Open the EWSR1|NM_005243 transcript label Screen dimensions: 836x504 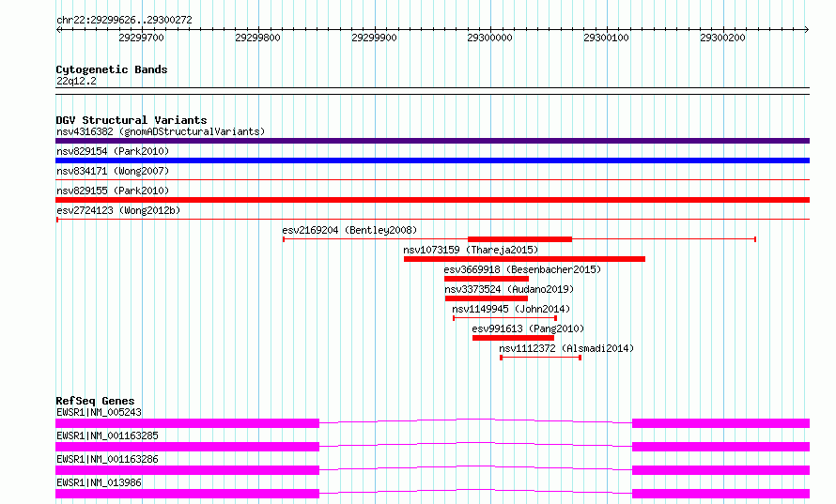(x=100, y=412)
